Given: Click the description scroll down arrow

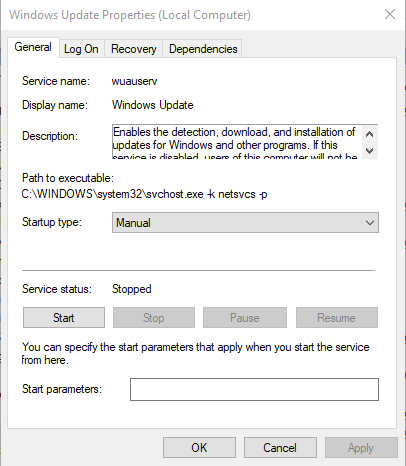Looking at the screenshot, I should [x=369, y=151].
